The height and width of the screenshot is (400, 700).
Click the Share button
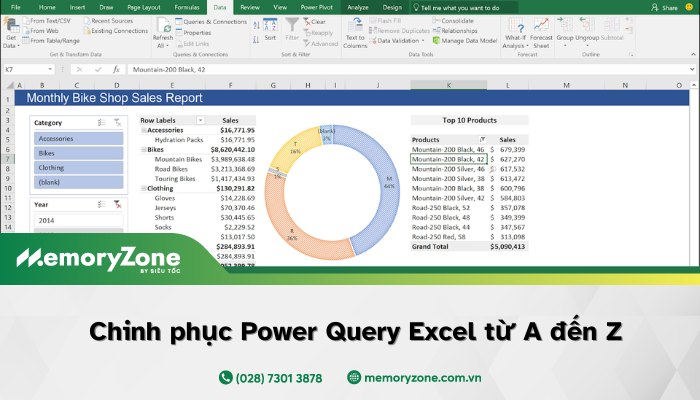click(x=664, y=8)
